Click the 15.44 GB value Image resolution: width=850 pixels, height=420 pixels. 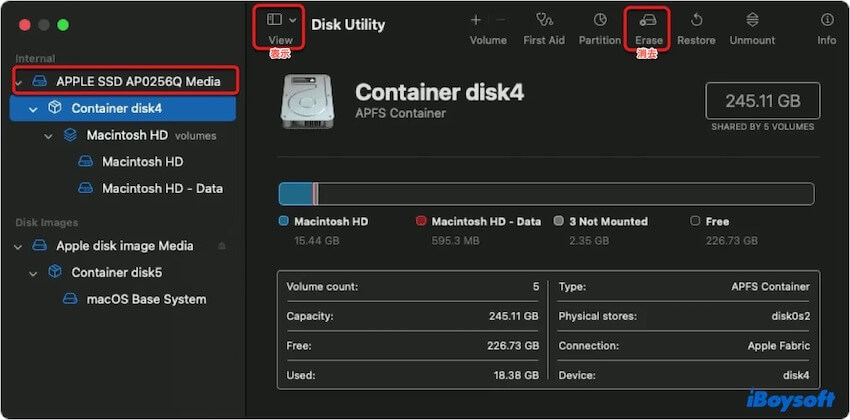tap(317, 241)
